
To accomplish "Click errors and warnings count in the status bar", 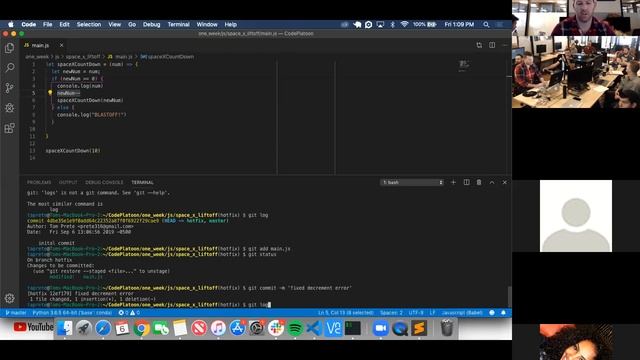I will [129, 313].
